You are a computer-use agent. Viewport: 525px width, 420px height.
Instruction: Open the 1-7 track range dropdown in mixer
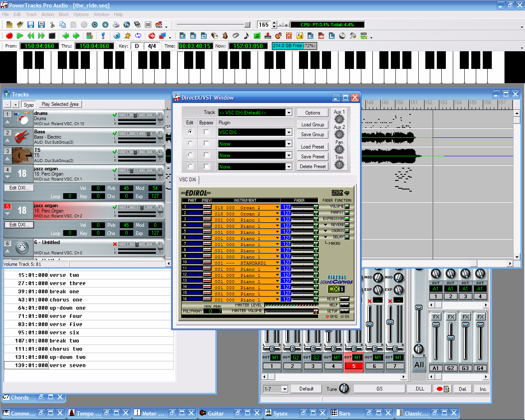(x=285, y=389)
